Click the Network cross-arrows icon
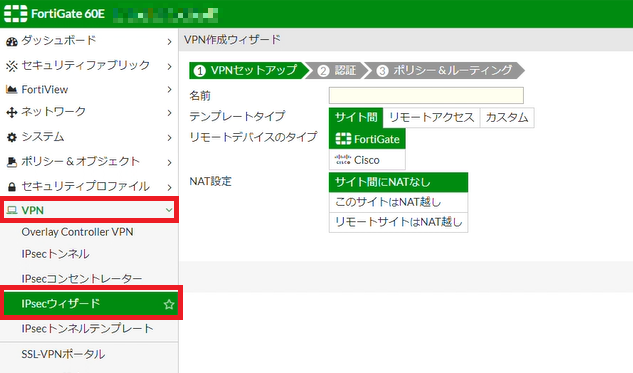The image size is (633, 373). 12,112
